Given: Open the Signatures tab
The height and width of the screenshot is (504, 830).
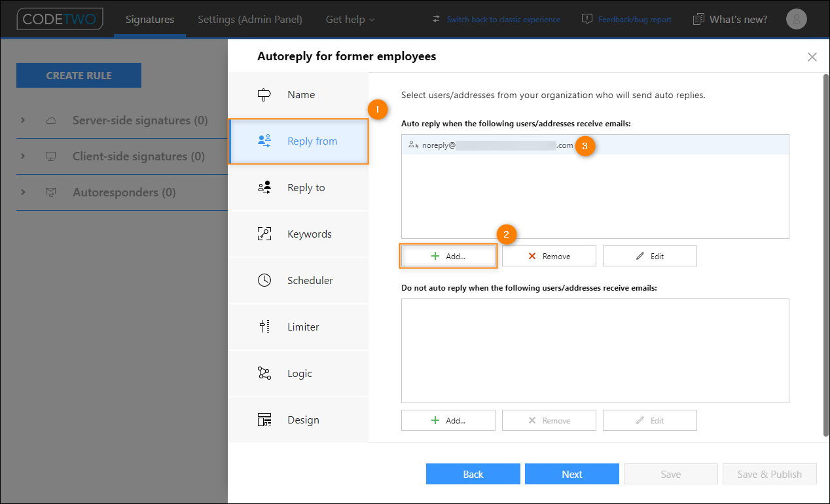Looking at the screenshot, I should point(150,20).
